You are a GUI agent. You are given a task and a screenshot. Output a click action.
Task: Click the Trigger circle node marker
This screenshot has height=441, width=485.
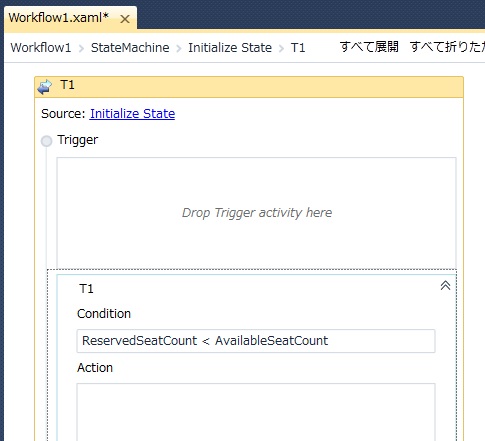pyautogui.click(x=47, y=141)
